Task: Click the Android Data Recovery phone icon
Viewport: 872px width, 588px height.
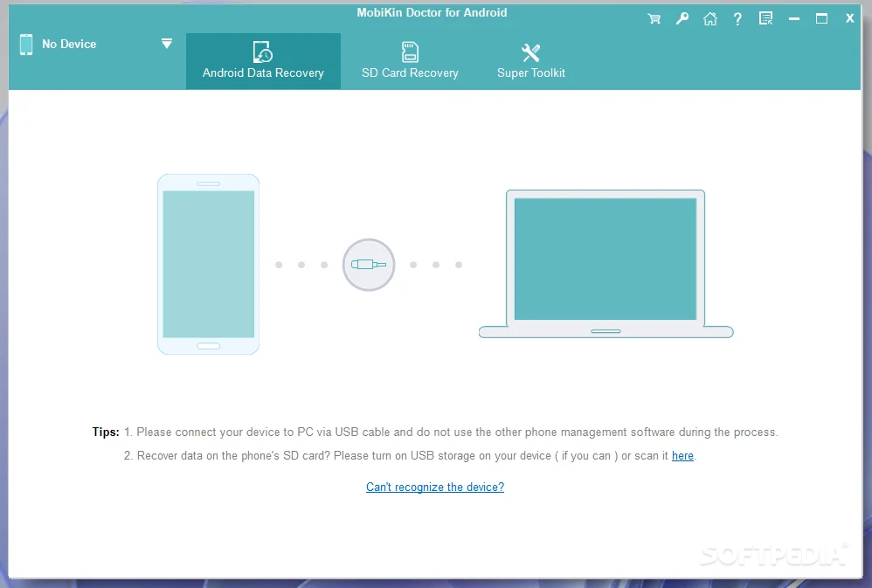Action: [x=263, y=52]
